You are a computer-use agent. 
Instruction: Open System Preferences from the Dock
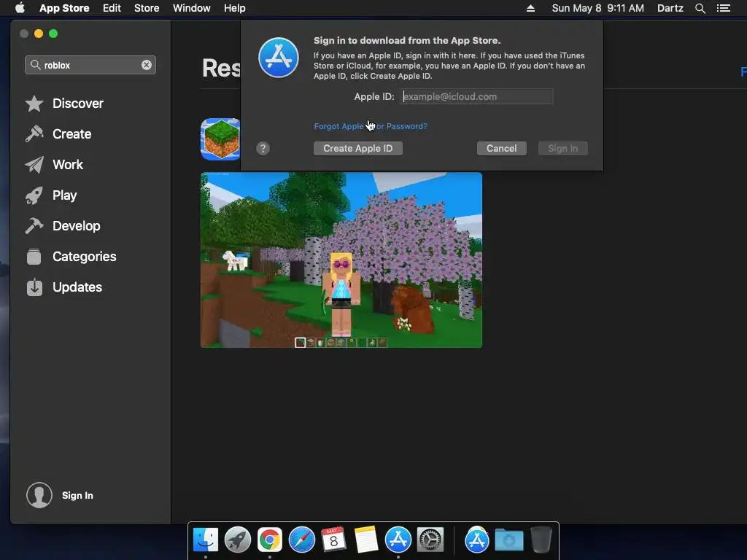pyautogui.click(x=430, y=540)
